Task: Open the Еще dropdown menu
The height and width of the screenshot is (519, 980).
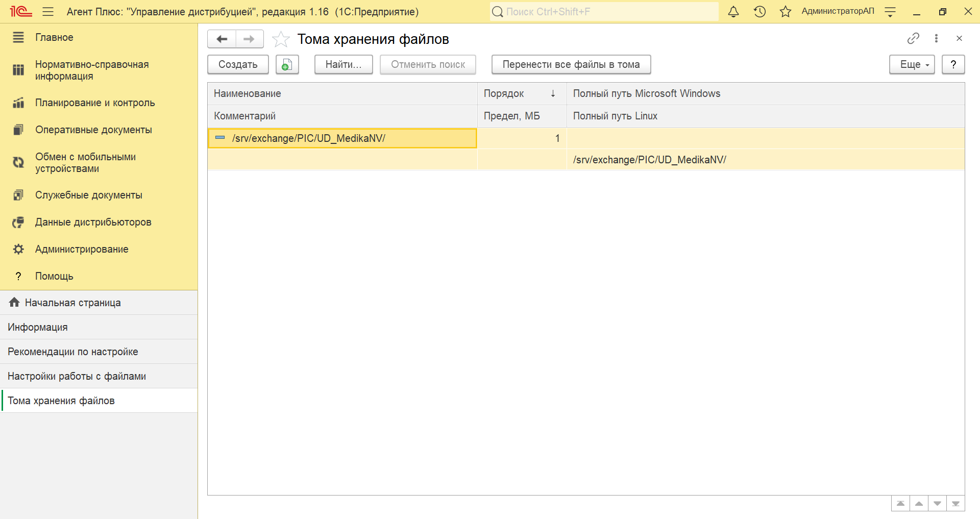Action: click(912, 64)
